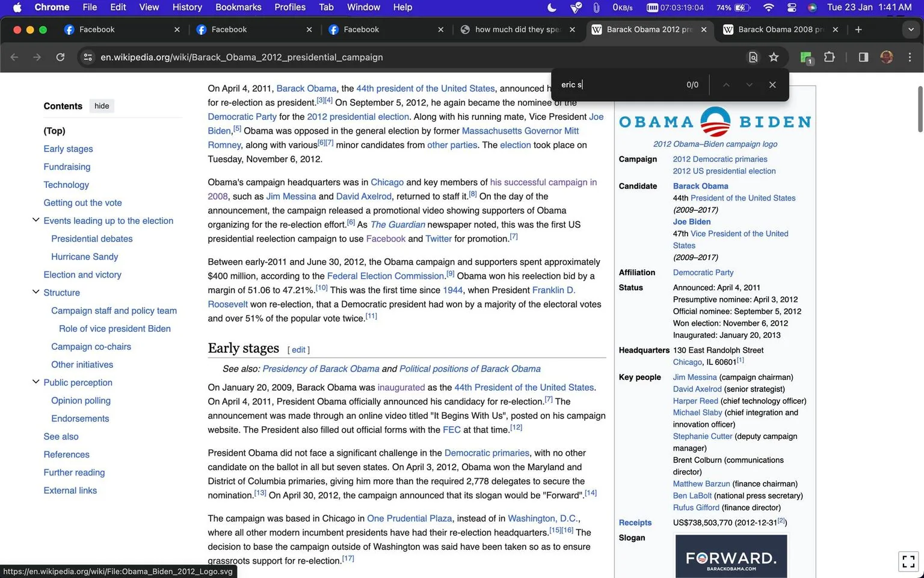This screenshot has height=578, width=924.
Task: Open macOS Control Center icon
Action: (x=792, y=7)
